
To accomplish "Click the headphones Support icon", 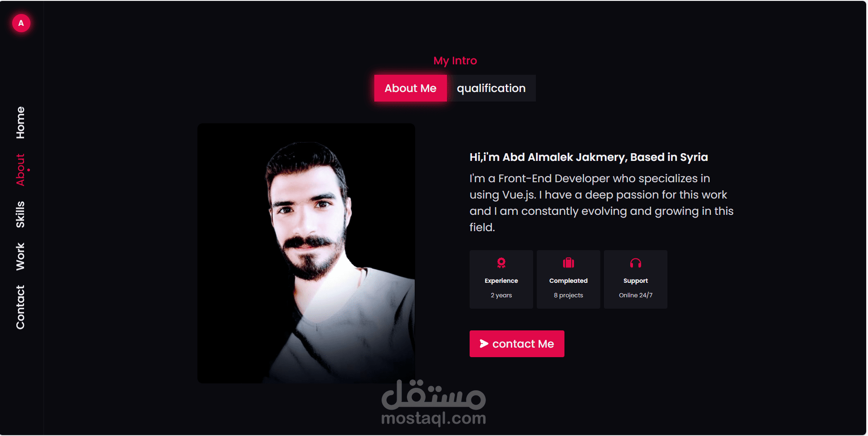I will point(636,263).
